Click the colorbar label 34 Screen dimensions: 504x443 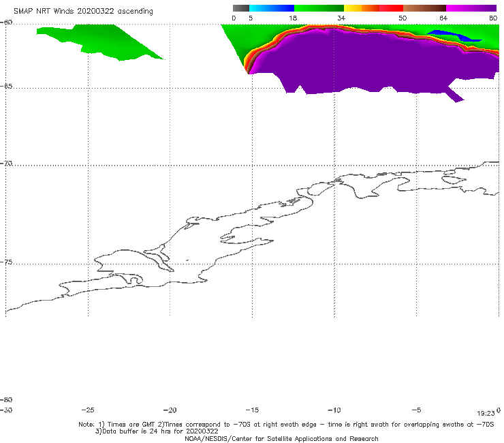click(x=341, y=18)
